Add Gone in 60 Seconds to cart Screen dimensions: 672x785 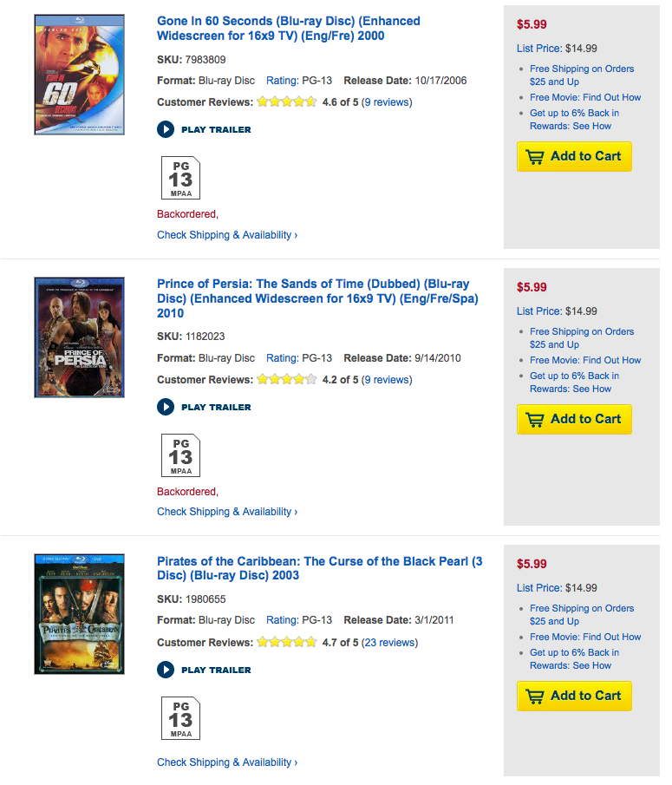click(574, 157)
